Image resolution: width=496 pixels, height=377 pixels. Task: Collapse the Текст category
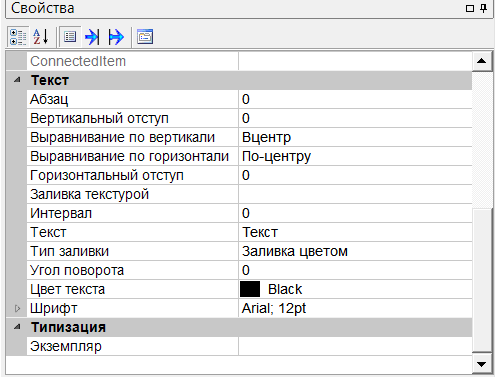[17, 80]
